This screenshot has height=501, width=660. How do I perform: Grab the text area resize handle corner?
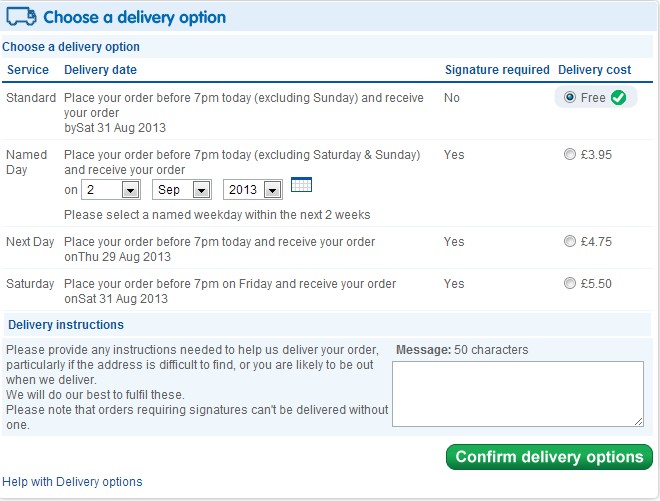639,422
